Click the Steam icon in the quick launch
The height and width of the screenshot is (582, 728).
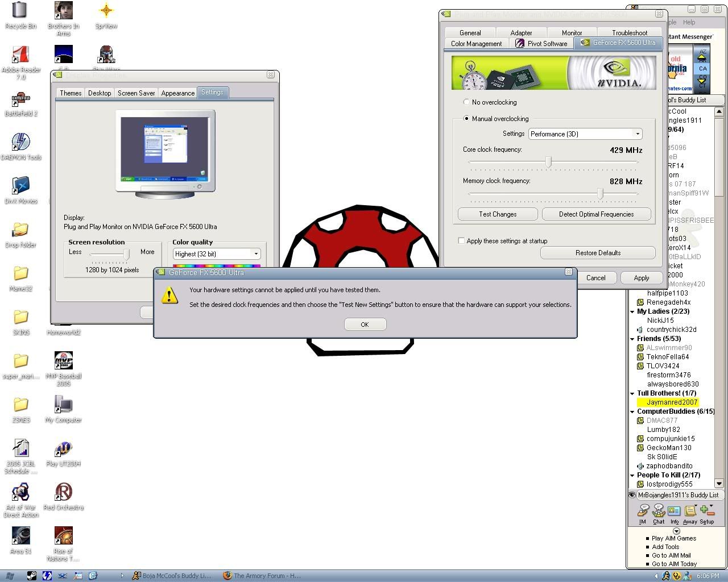point(32,576)
